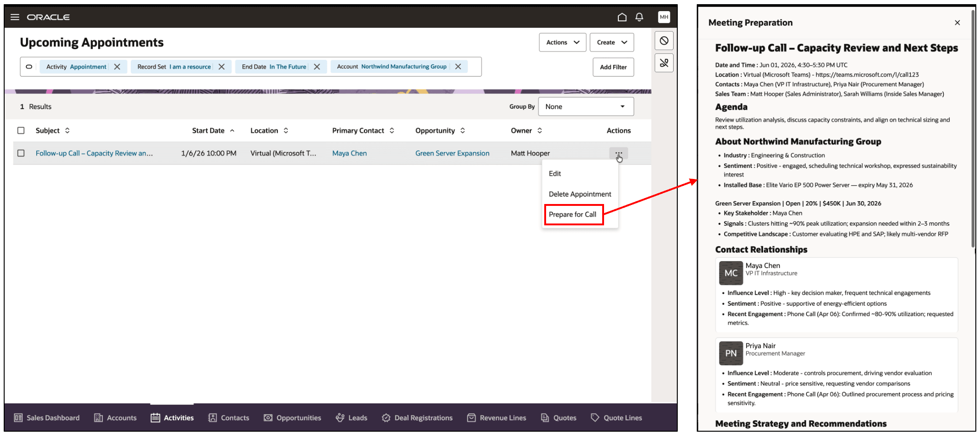Click the Accounts building icon

pos(98,418)
